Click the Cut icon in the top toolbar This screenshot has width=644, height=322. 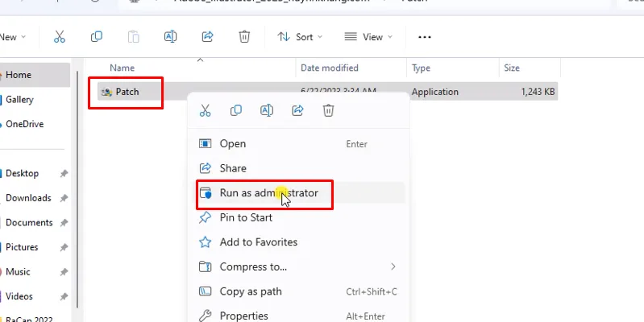[x=60, y=37]
